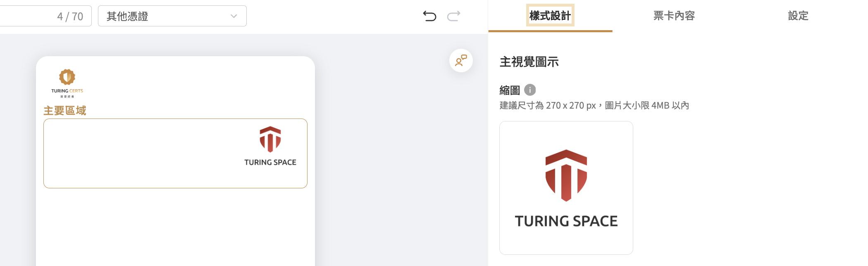The width and height of the screenshot is (868, 266).
Task: Open the feedback chat bubble icon
Action: coord(461,61)
